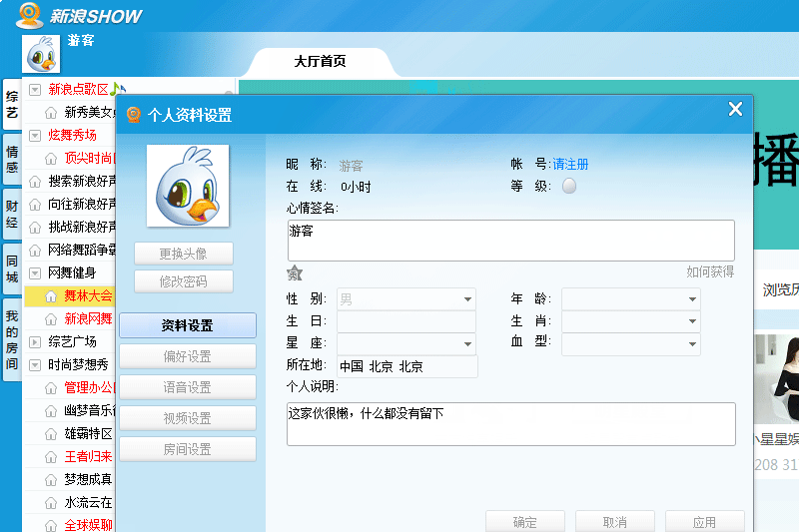Screen dimensions: 799x532
Task: Open the 性别 gender dropdown
Action: (x=466, y=298)
